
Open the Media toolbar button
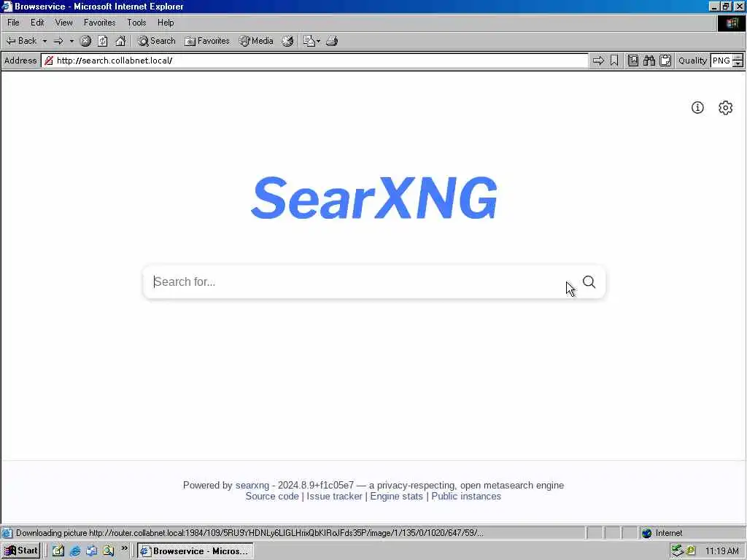click(x=256, y=41)
